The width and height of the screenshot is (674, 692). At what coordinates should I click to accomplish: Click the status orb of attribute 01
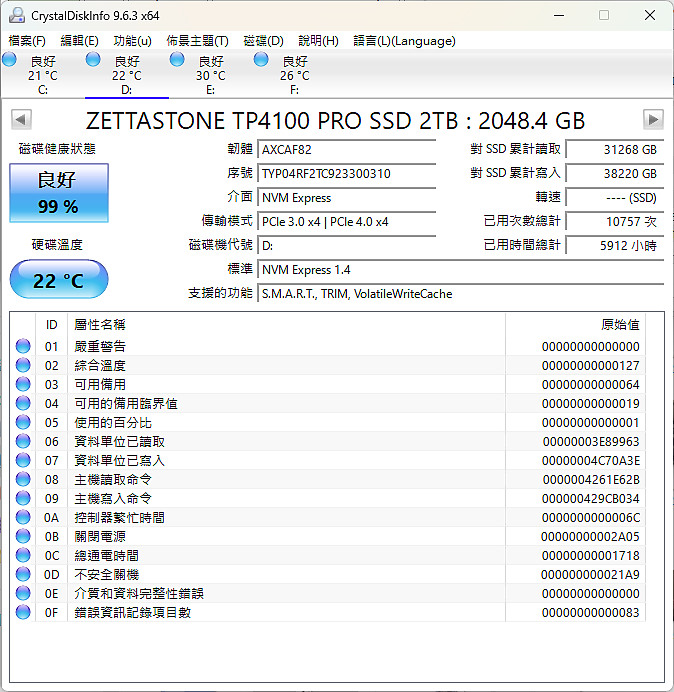[23, 346]
